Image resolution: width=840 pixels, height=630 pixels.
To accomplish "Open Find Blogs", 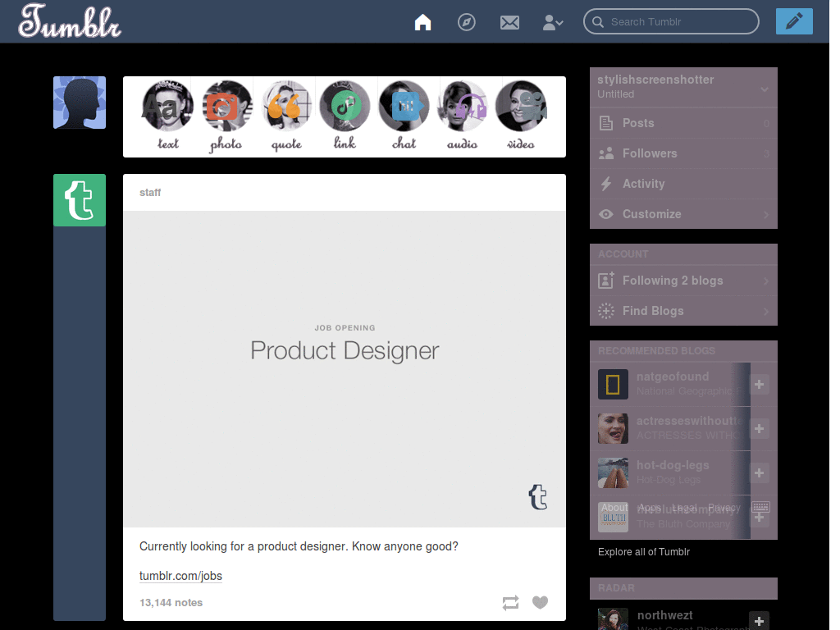I will [683, 311].
